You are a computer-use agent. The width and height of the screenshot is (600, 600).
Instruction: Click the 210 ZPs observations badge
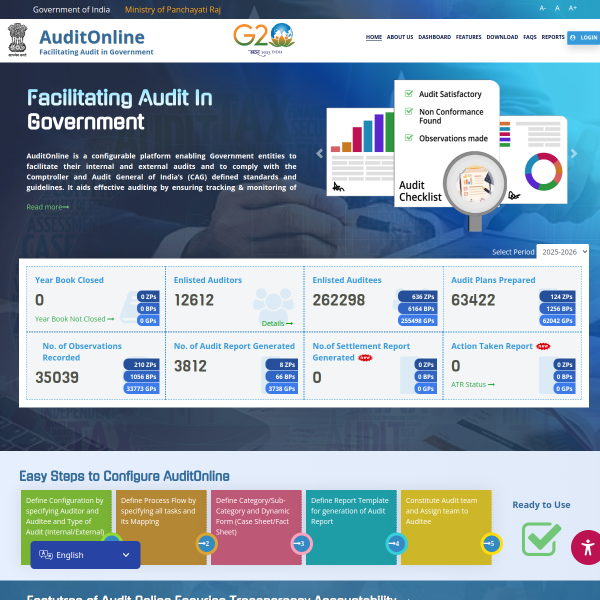pyautogui.click(x=142, y=365)
